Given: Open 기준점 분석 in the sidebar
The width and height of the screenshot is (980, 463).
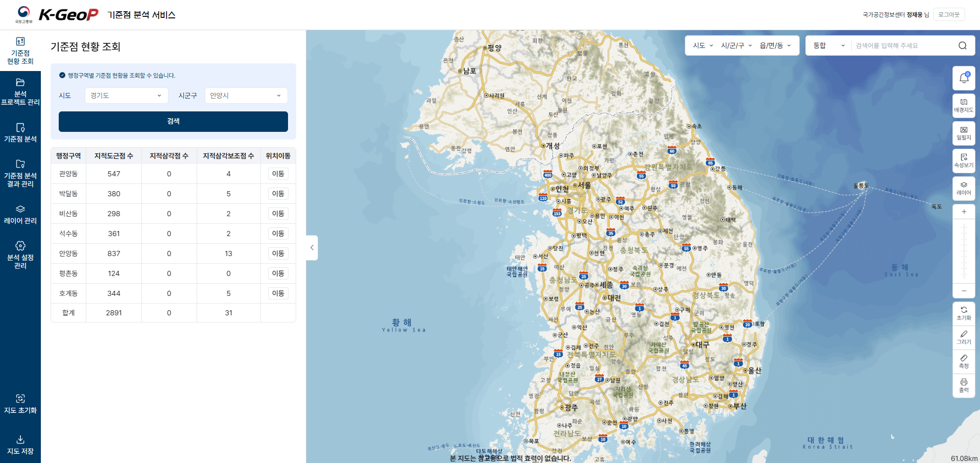Looking at the screenshot, I should pyautogui.click(x=20, y=132).
